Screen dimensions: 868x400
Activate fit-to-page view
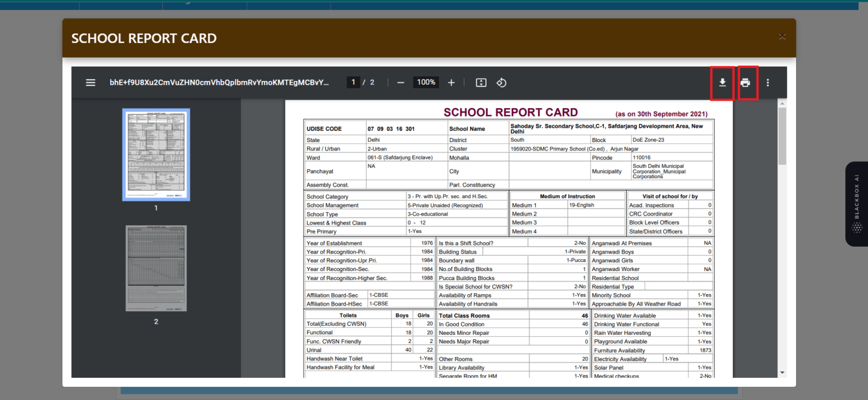coord(480,83)
